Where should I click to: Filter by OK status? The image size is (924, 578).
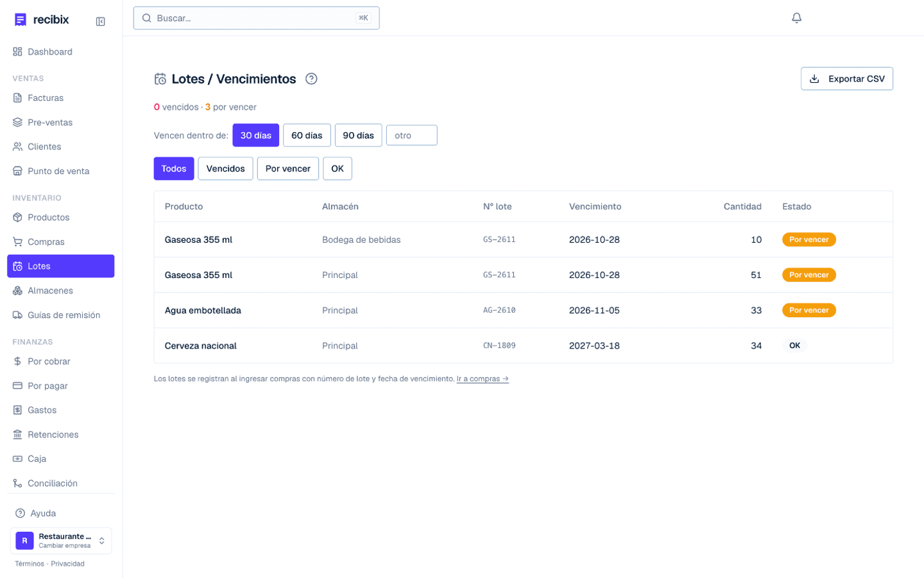(338, 169)
